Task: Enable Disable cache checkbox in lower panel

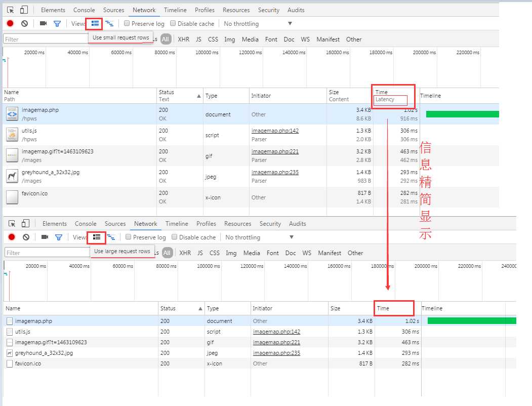Action: [x=175, y=237]
